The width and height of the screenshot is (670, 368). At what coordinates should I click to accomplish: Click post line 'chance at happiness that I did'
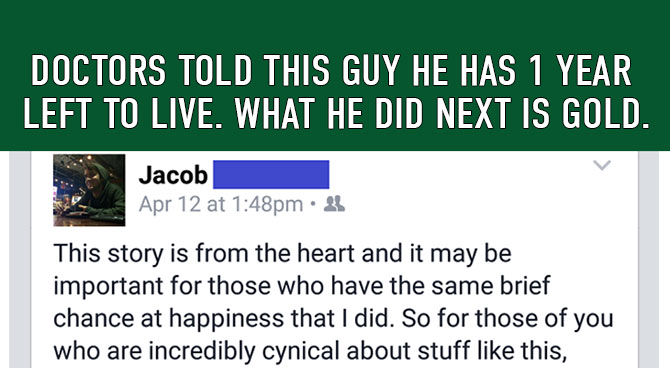(x=333, y=319)
